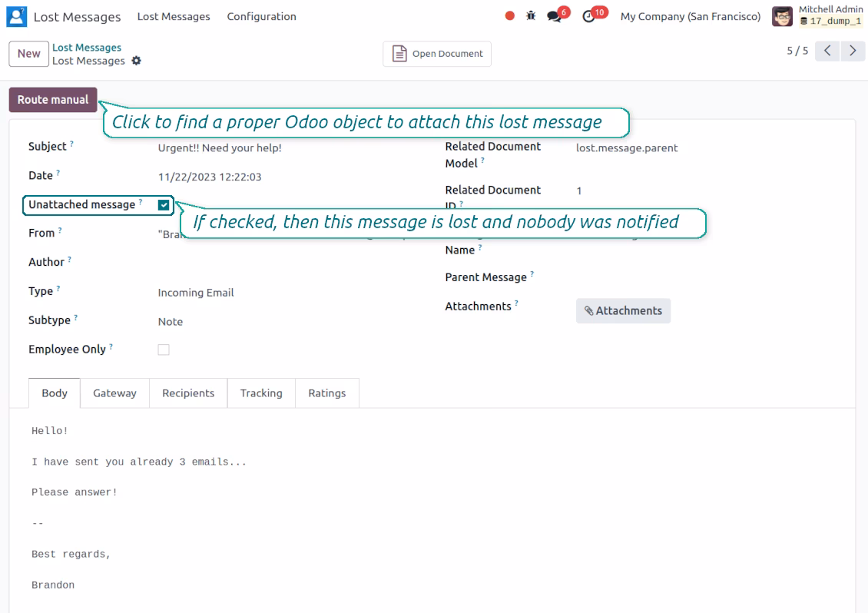Open the activities clock icon
Screen dimensions: 868x613
[589, 17]
